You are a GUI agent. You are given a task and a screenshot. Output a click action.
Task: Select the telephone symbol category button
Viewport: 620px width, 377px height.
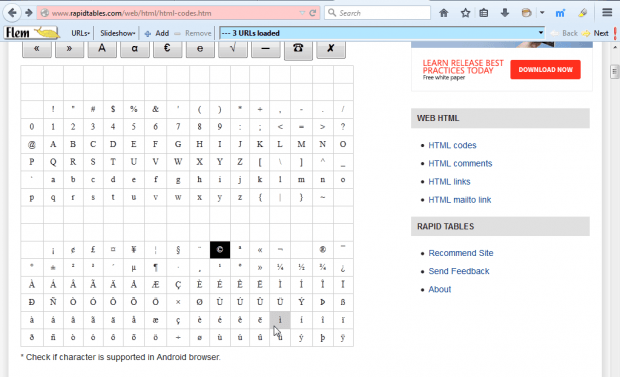[x=298, y=49]
